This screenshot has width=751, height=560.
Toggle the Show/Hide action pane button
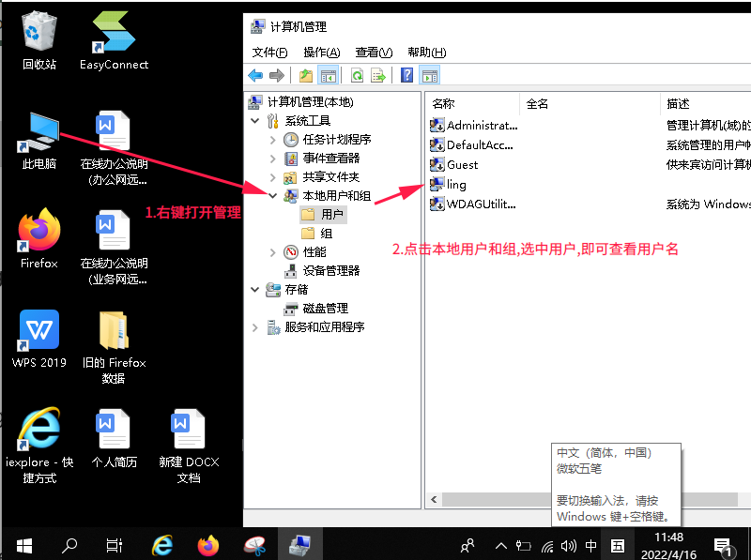click(x=429, y=76)
